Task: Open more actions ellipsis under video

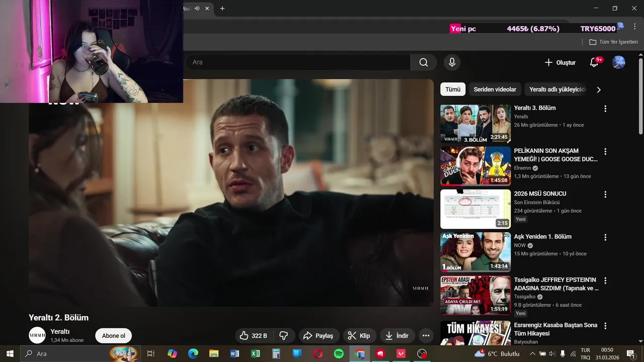Action: point(426,336)
